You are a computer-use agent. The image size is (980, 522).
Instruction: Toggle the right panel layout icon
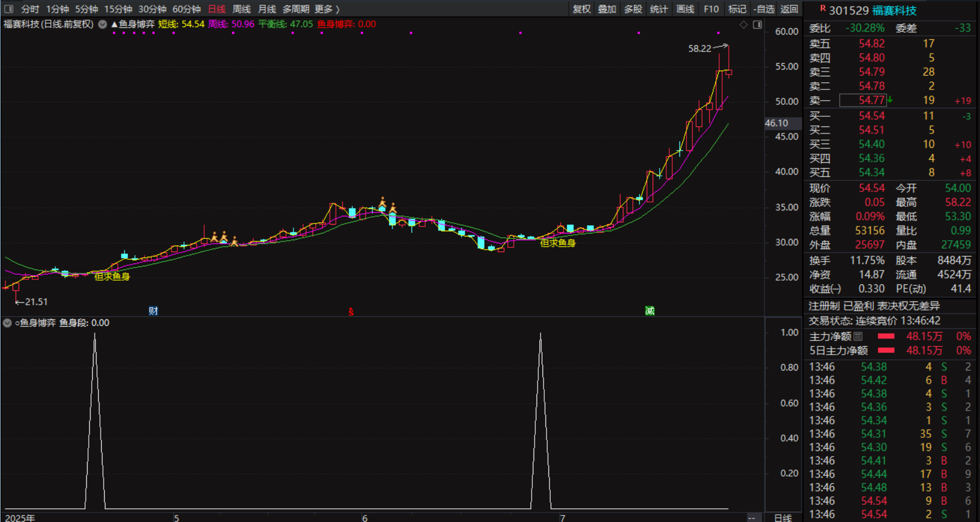757,24
